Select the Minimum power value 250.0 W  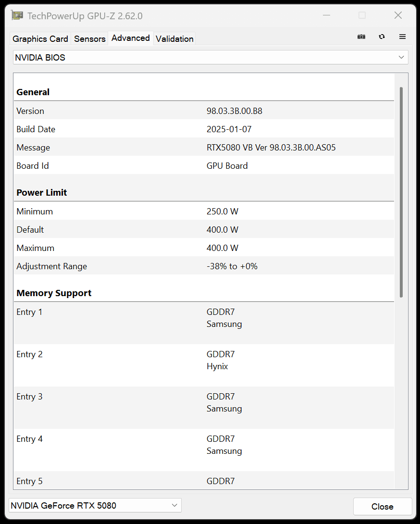222,212
